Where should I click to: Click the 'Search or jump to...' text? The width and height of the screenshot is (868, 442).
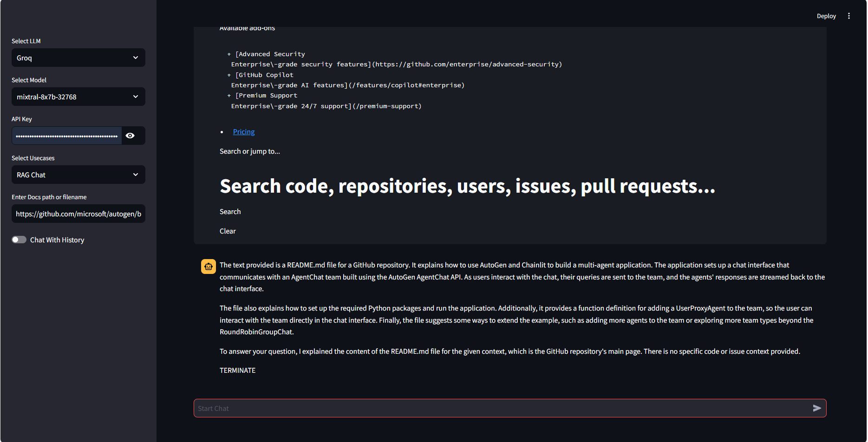click(x=249, y=151)
